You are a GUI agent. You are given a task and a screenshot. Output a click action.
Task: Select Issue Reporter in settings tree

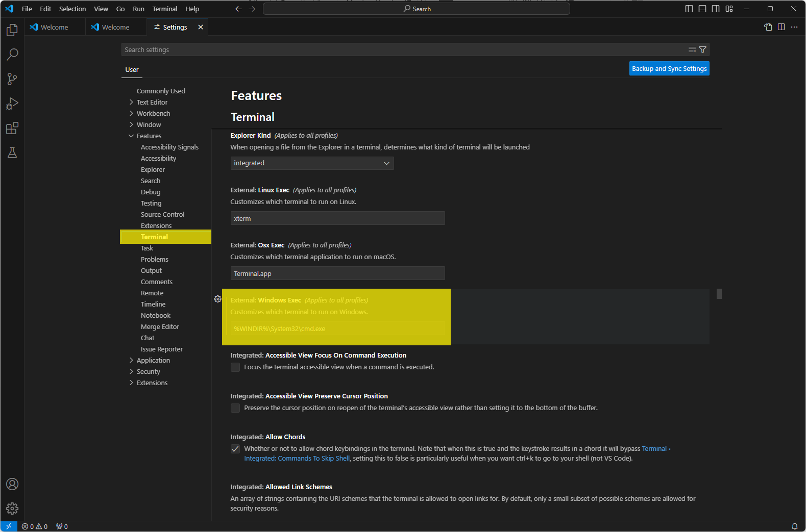pyautogui.click(x=161, y=349)
